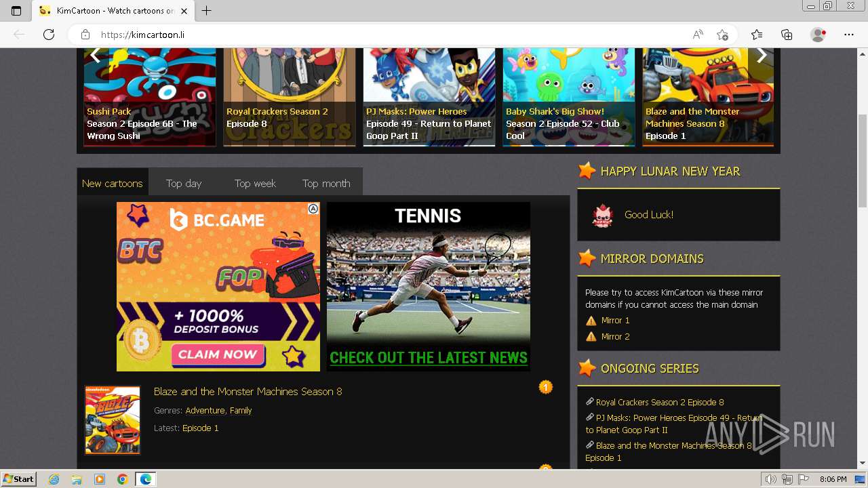The width and height of the screenshot is (868, 488).
Task: Open the latest Episode 1 link
Action: point(201,428)
